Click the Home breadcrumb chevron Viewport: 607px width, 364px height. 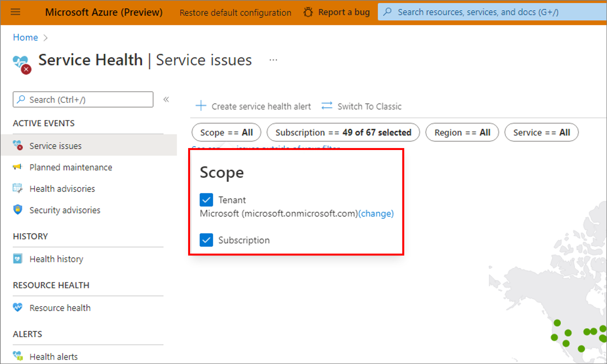coord(45,38)
